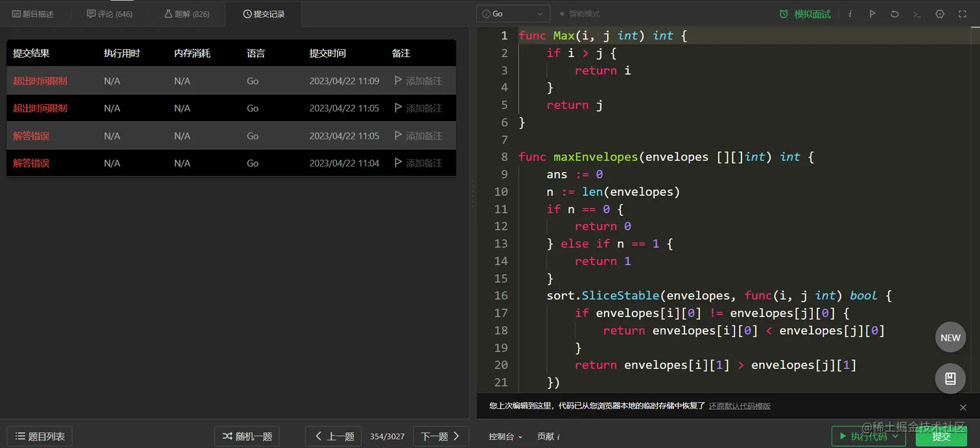Click on code line number 16
Image resolution: width=980 pixels, height=448 pixels.
pyautogui.click(x=501, y=296)
